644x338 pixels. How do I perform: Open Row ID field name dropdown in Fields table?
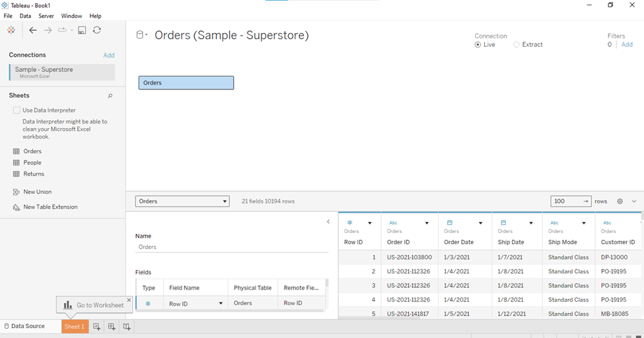(221, 304)
